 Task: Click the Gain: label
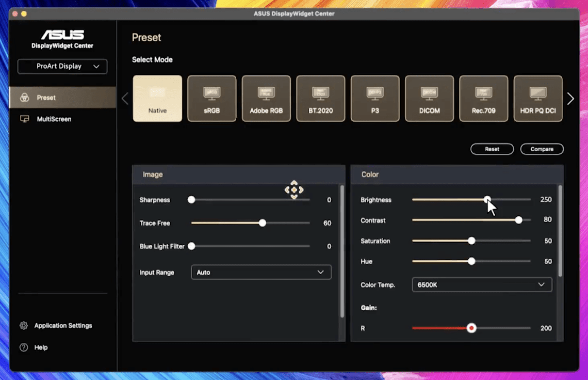(x=369, y=308)
